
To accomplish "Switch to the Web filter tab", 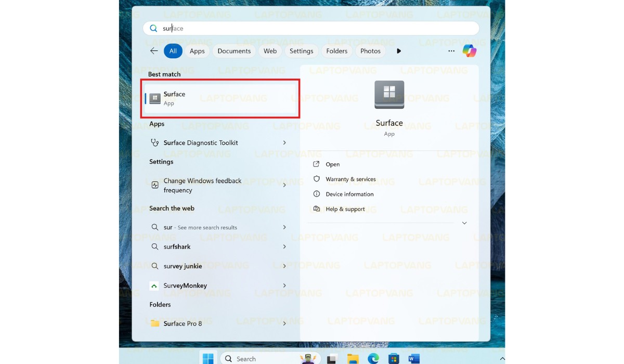I will tap(270, 51).
